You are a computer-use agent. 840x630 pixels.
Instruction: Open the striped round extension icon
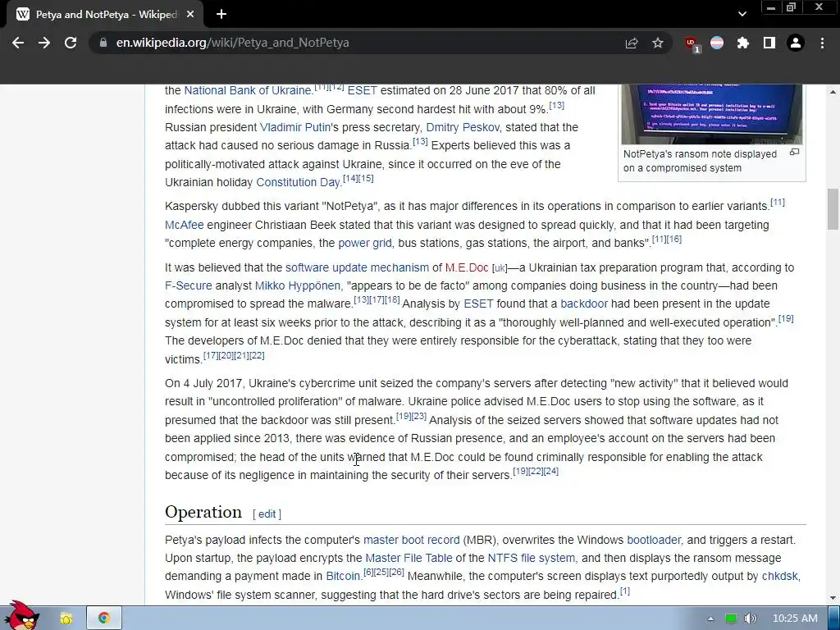click(717, 43)
